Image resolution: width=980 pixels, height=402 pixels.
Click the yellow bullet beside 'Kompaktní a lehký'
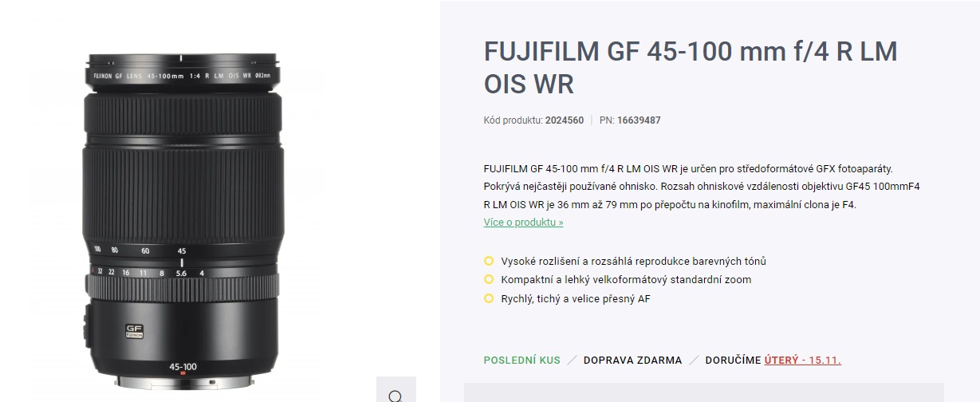coord(489,279)
